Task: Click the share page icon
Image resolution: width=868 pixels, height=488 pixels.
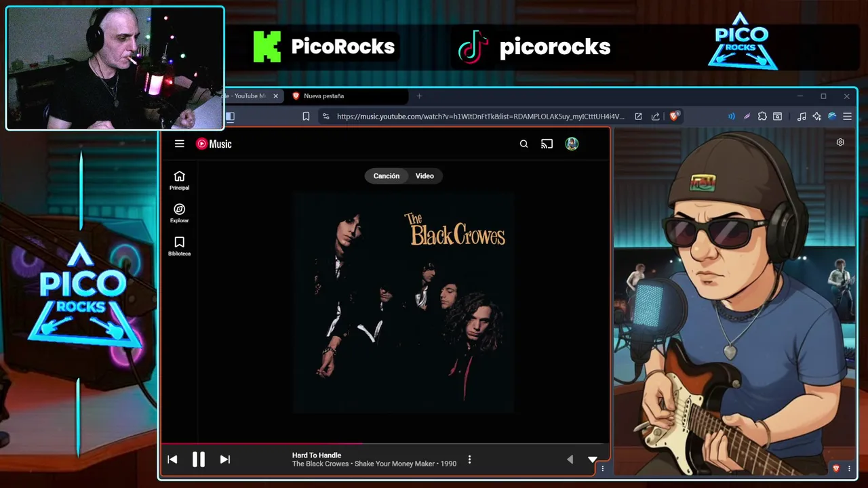Action: click(x=655, y=117)
